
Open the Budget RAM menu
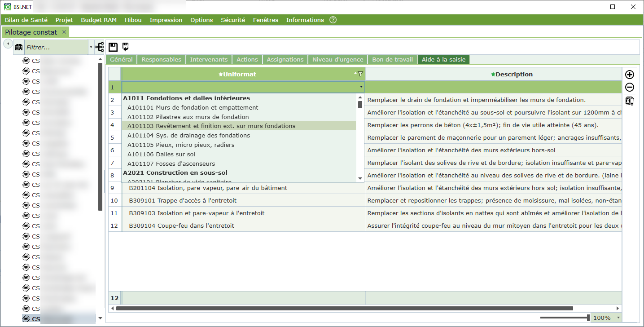(98, 20)
